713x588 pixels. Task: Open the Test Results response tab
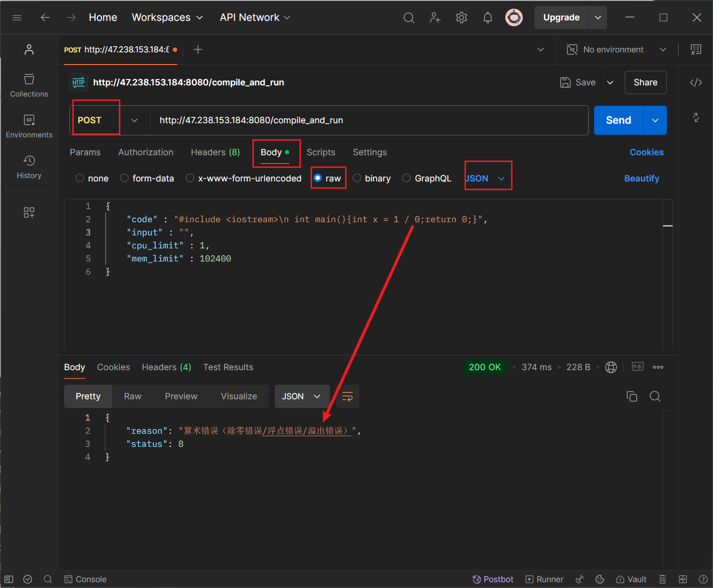[x=228, y=367]
